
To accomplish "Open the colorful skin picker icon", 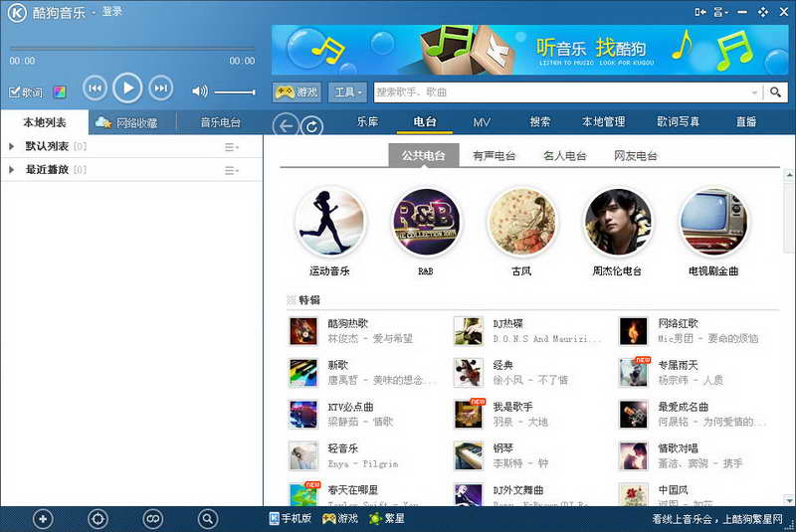I will pyautogui.click(x=60, y=92).
